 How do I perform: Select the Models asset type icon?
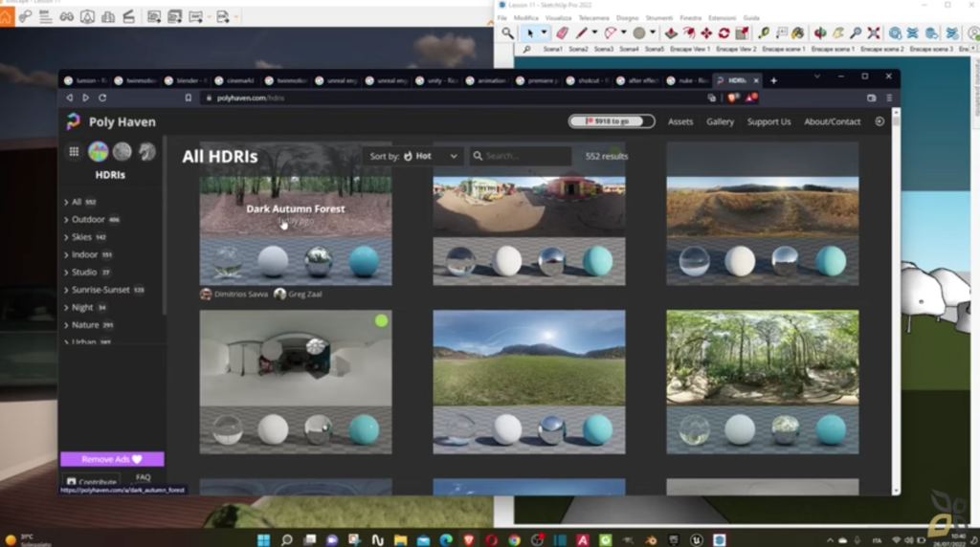146,151
